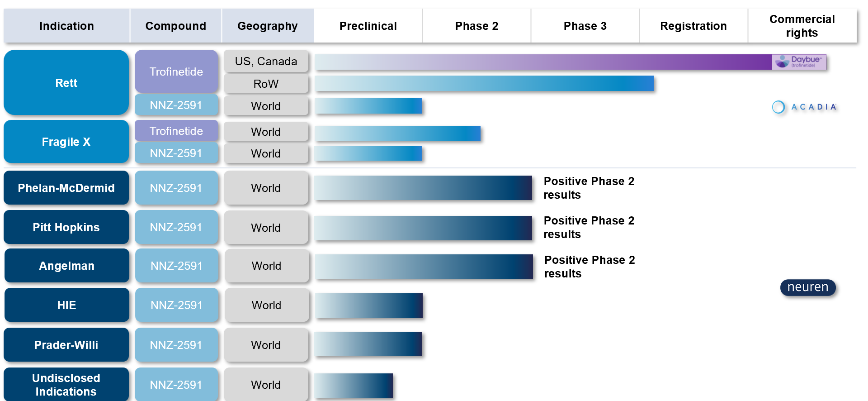The width and height of the screenshot is (868, 401).
Task: Choose the Angelman indication box
Action: click(67, 266)
